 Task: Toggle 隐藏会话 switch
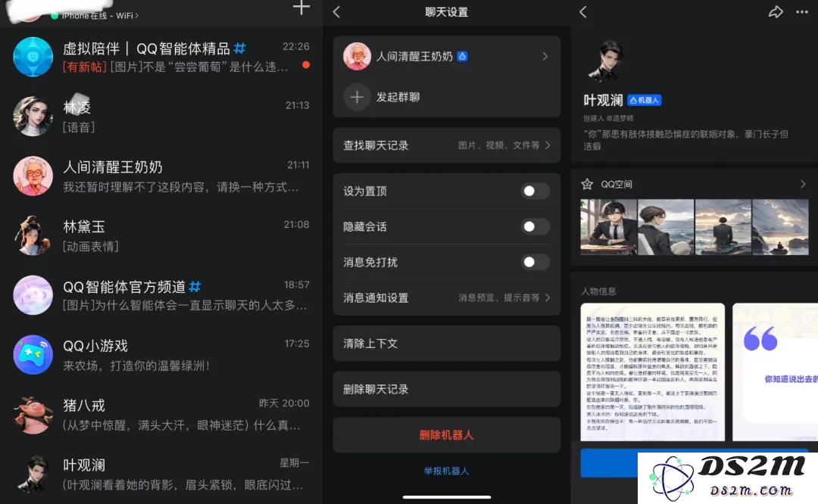pos(535,227)
